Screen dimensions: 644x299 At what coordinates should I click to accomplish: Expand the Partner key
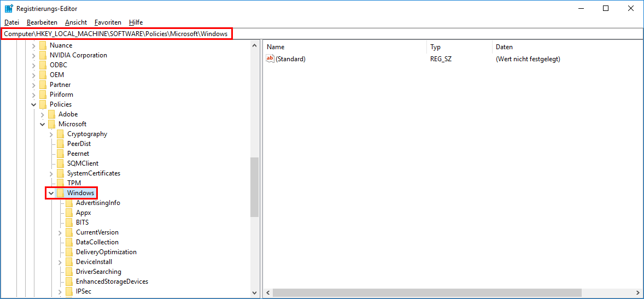pos(34,85)
